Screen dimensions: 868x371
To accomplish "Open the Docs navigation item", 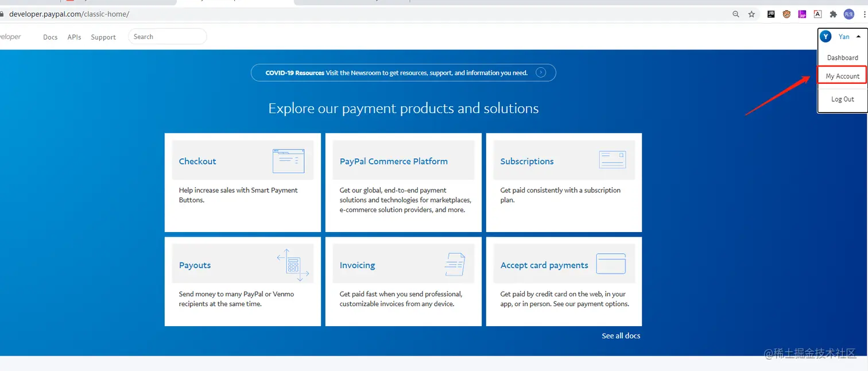I will click(51, 37).
